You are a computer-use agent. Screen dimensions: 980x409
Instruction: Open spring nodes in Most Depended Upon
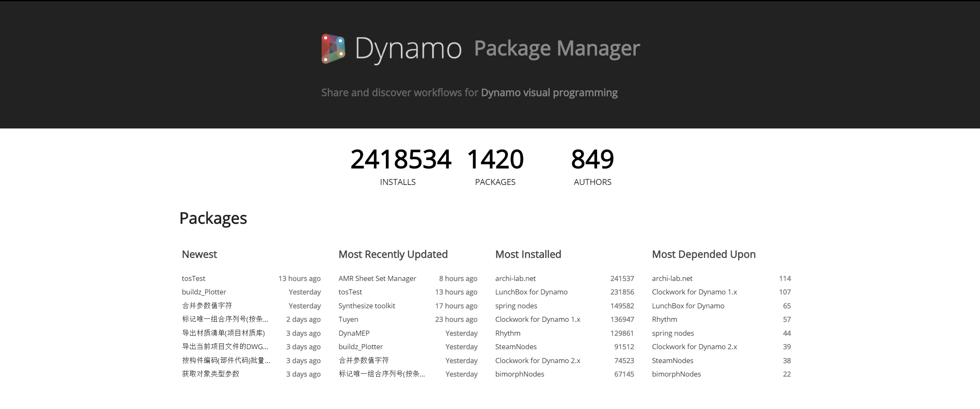(673, 333)
